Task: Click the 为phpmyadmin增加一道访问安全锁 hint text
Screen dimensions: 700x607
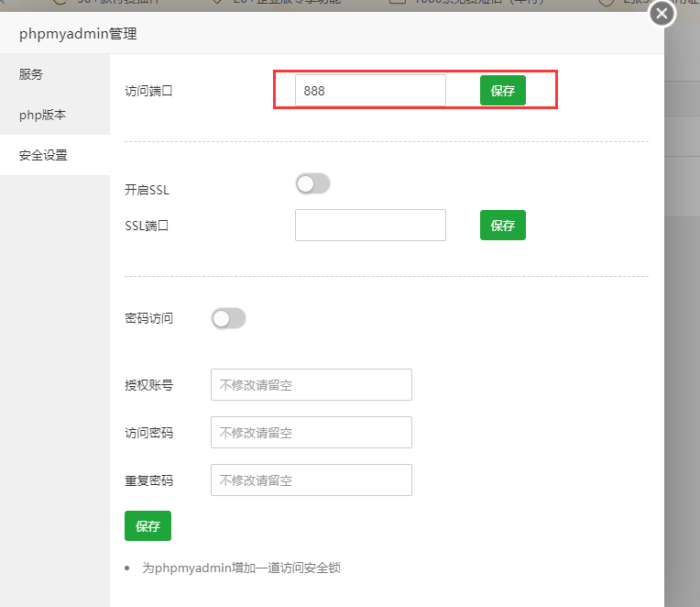Action: pos(241,568)
